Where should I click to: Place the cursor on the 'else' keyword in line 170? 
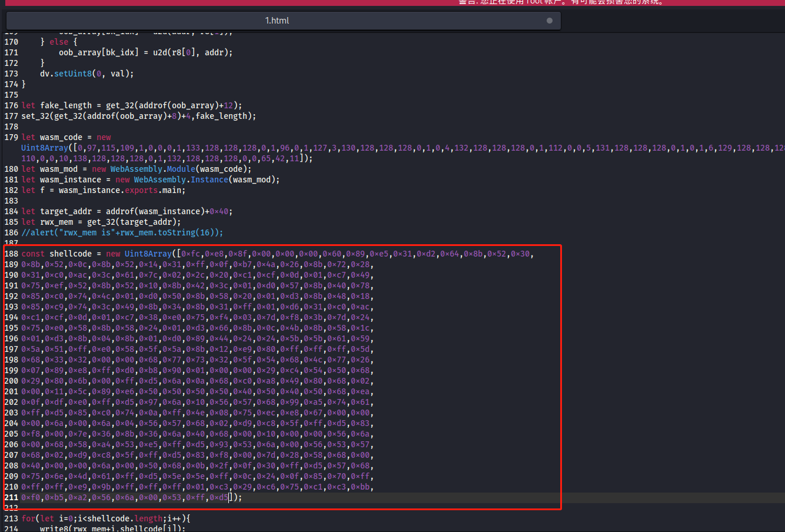[59, 42]
